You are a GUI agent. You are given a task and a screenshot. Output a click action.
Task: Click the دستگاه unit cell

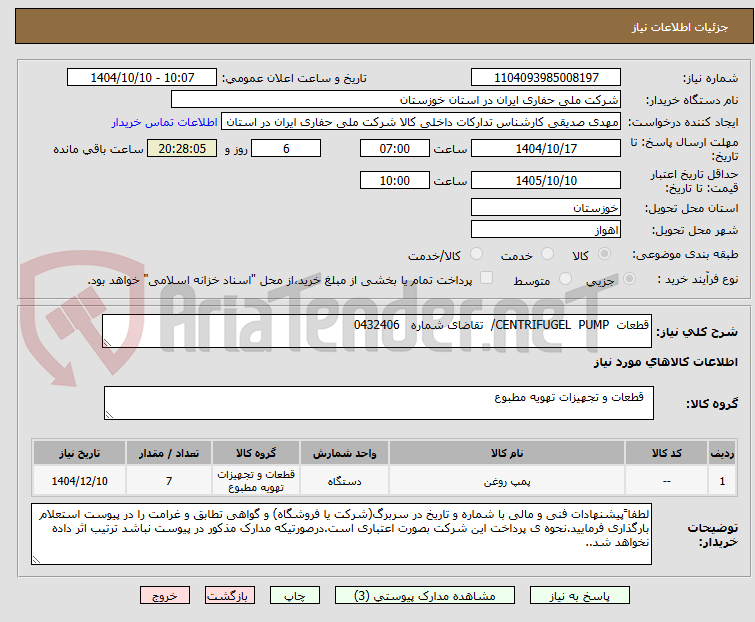point(344,481)
